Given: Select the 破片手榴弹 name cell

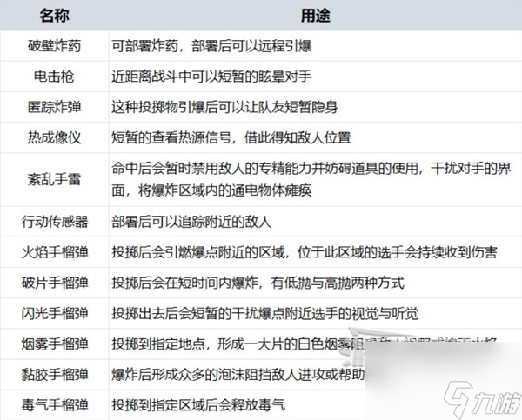Looking at the screenshot, I should pos(55,283).
